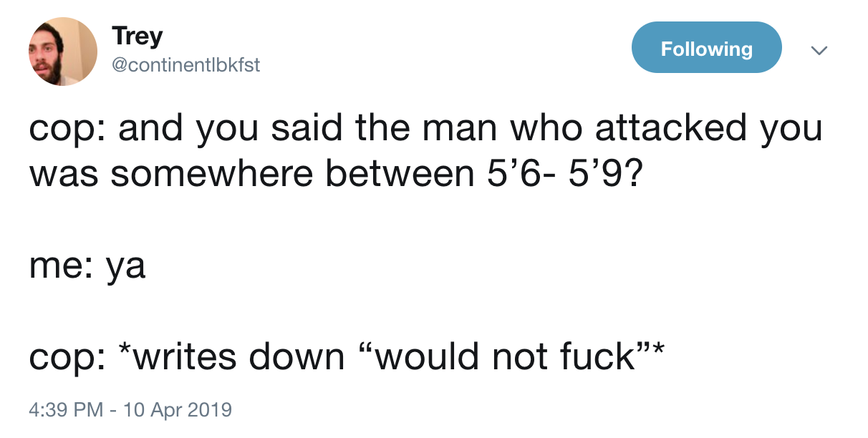
Task: Open Trey's profile picture
Action: click(x=63, y=52)
